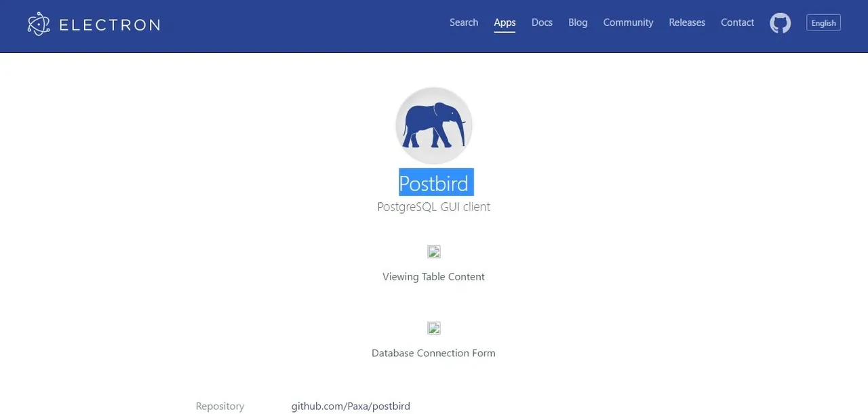The width and height of the screenshot is (868, 414).
Task: Click the Electron logo in the header
Action: click(x=94, y=24)
